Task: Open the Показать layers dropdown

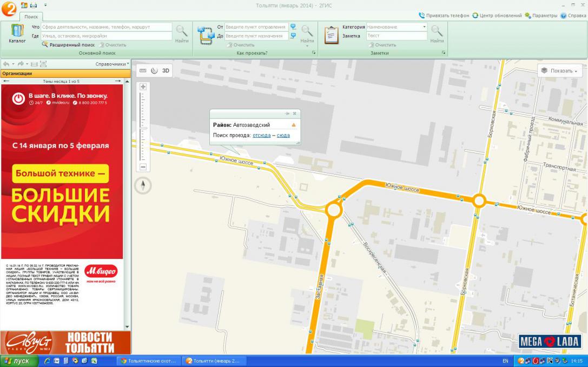Action: click(x=559, y=71)
